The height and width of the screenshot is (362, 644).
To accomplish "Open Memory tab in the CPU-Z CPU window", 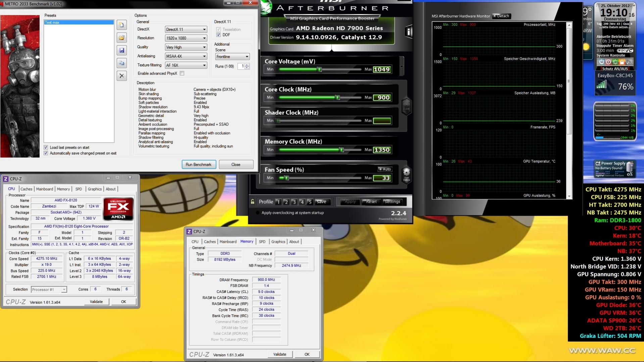I will point(63,189).
